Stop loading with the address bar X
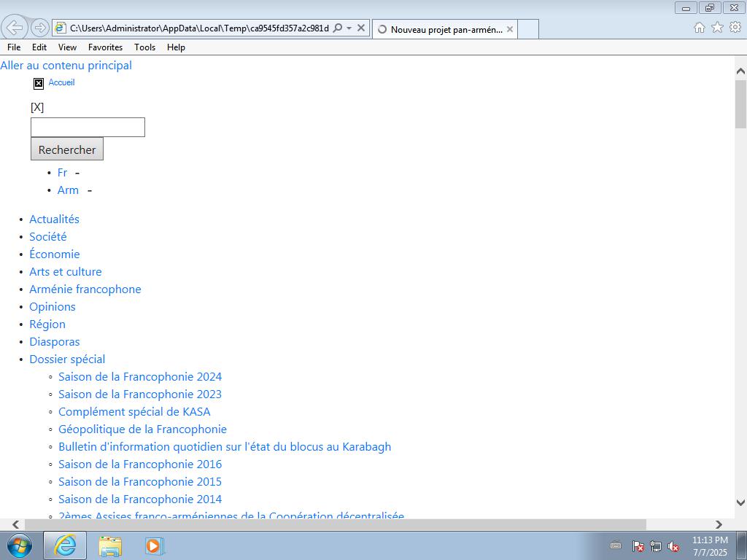This screenshot has width=747, height=560. (x=361, y=28)
